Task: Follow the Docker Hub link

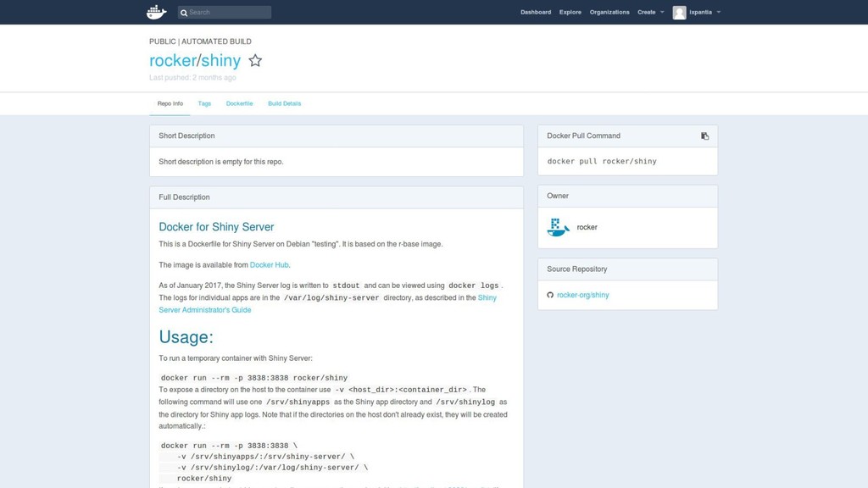Action: pyautogui.click(x=269, y=265)
